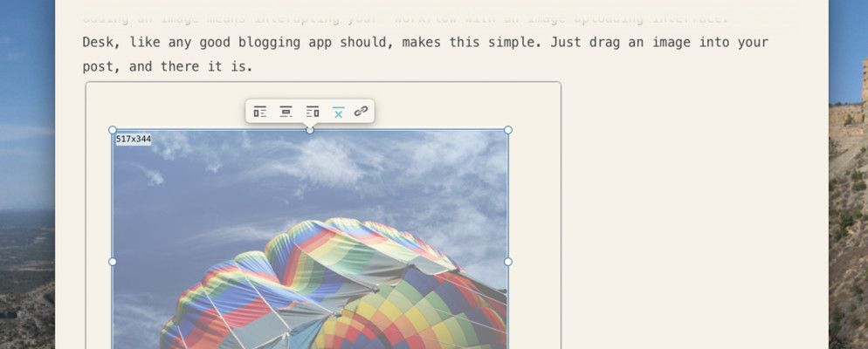Click the top-right resize handle of the image
The image size is (868, 349).
click(x=508, y=130)
